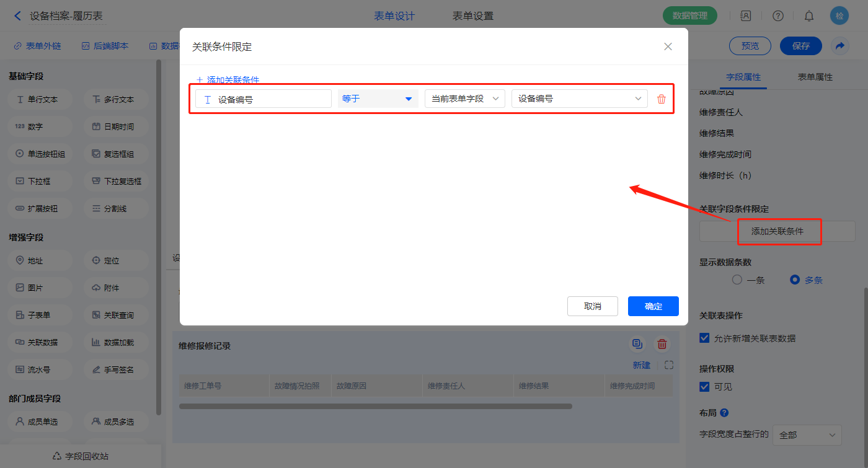Viewport: 868px width, 468px height.
Task: Select the 一条 radio option
Action: pyautogui.click(x=737, y=280)
